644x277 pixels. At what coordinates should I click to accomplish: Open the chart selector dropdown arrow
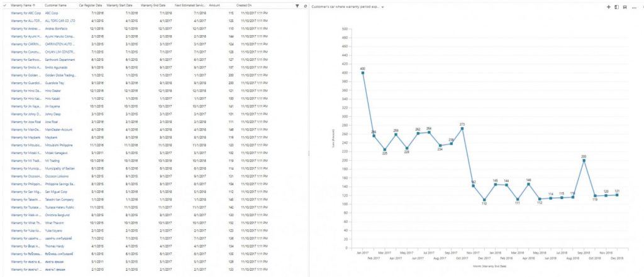(x=384, y=6)
